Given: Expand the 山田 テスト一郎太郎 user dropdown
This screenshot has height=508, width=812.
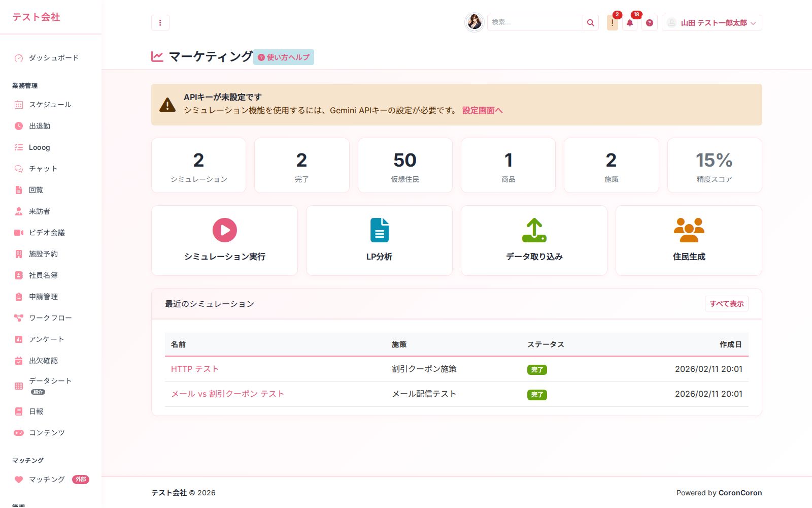Looking at the screenshot, I should [712, 23].
